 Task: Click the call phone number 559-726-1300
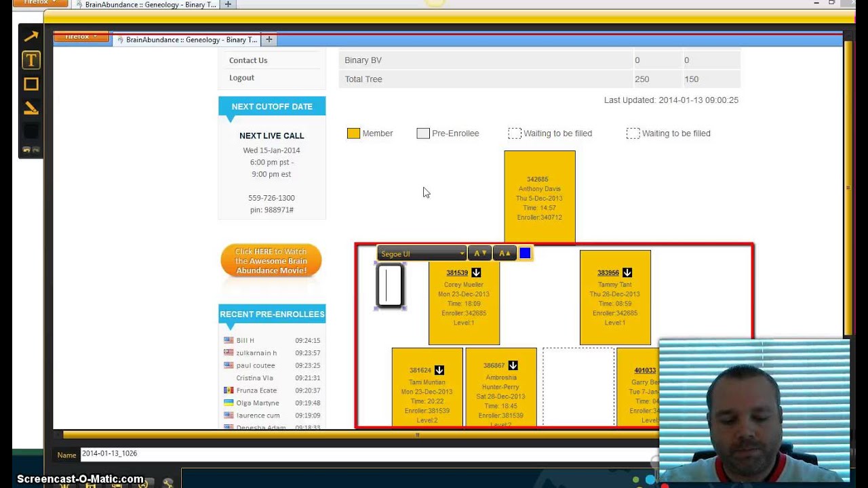pos(271,198)
